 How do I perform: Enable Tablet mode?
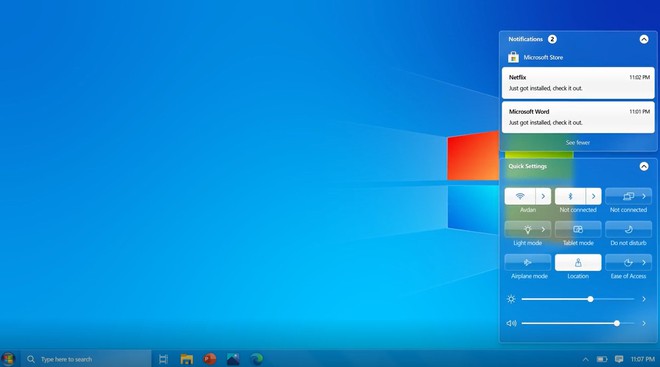click(x=578, y=229)
